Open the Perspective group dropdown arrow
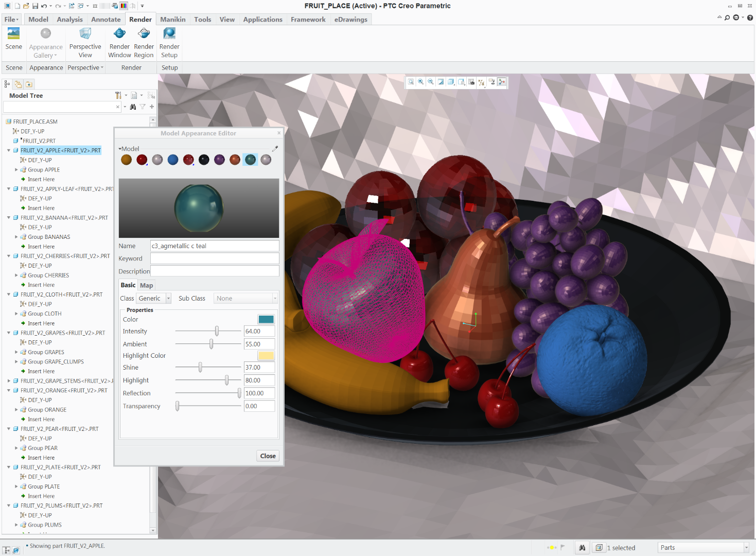 102,67
